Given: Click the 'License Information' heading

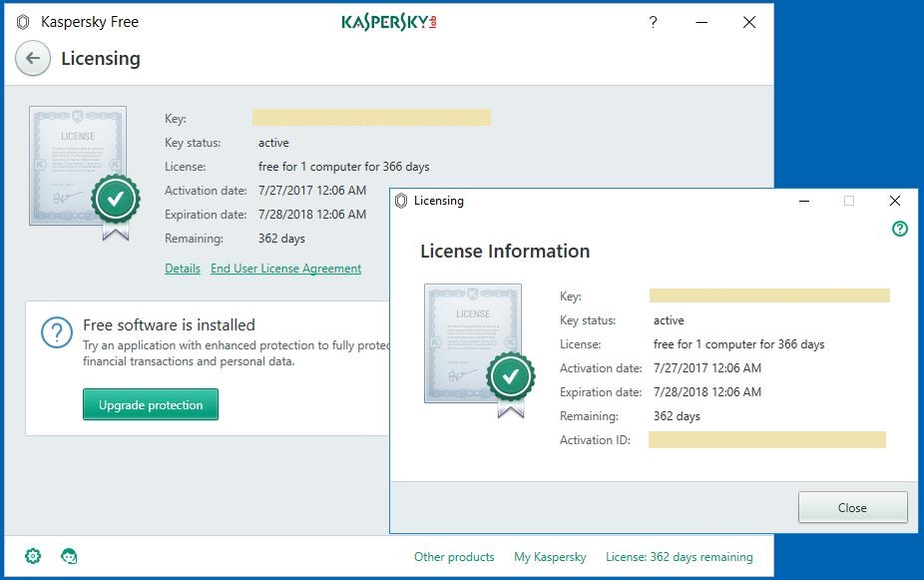Looking at the screenshot, I should click(x=505, y=252).
